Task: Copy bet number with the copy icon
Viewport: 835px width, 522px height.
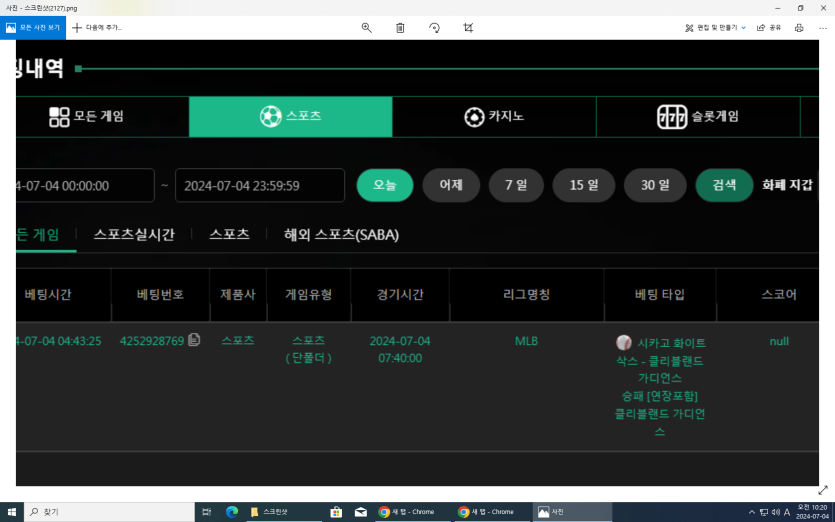Action: pos(194,340)
